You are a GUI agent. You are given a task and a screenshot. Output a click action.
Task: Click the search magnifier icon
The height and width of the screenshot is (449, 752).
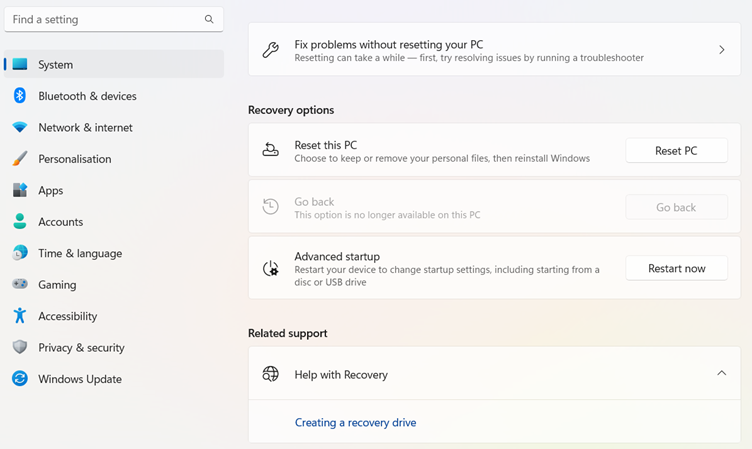coord(209,19)
